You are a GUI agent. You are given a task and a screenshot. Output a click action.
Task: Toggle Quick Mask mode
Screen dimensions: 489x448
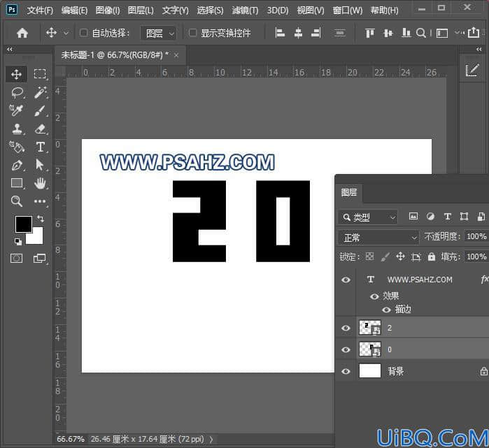point(16,259)
